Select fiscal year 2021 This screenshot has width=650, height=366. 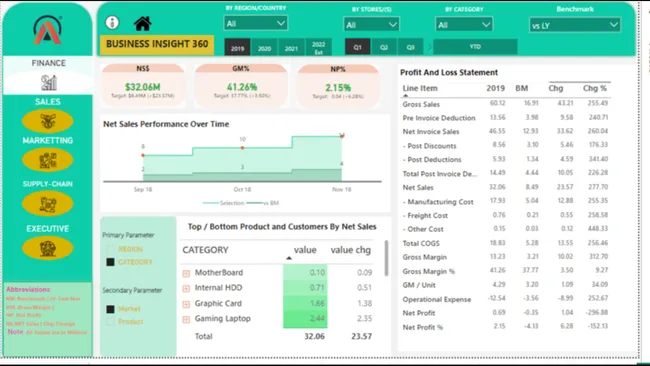click(291, 48)
